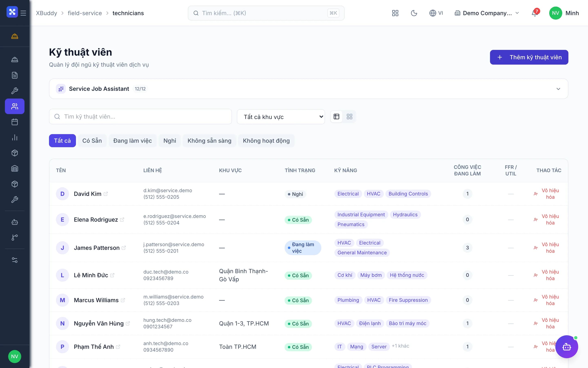Viewport: 588px width, 368px height.
Task: Select the highlighted technicians people icon
Action: tap(14, 106)
